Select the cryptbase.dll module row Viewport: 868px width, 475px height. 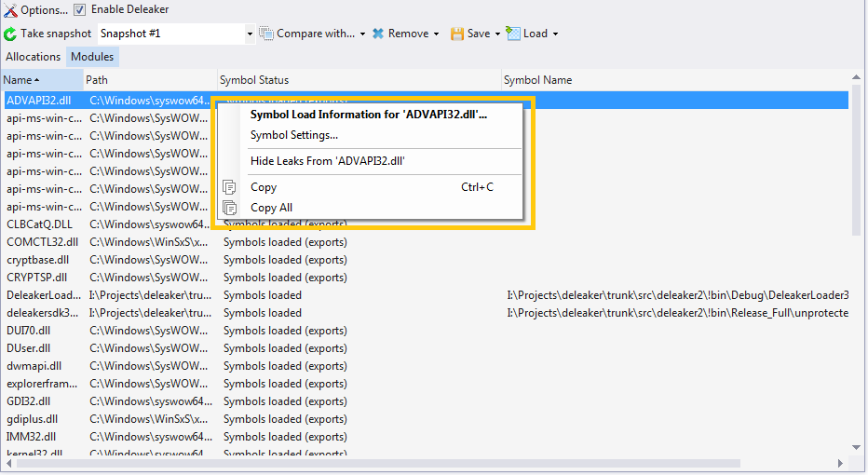425,260
